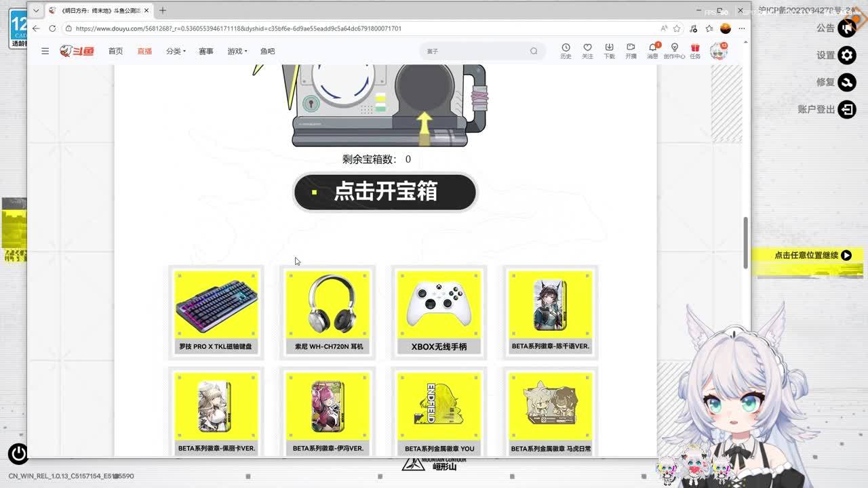868x488 pixels.
Task: Click 点击任意位置继续 continue button
Action: [812, 256]
